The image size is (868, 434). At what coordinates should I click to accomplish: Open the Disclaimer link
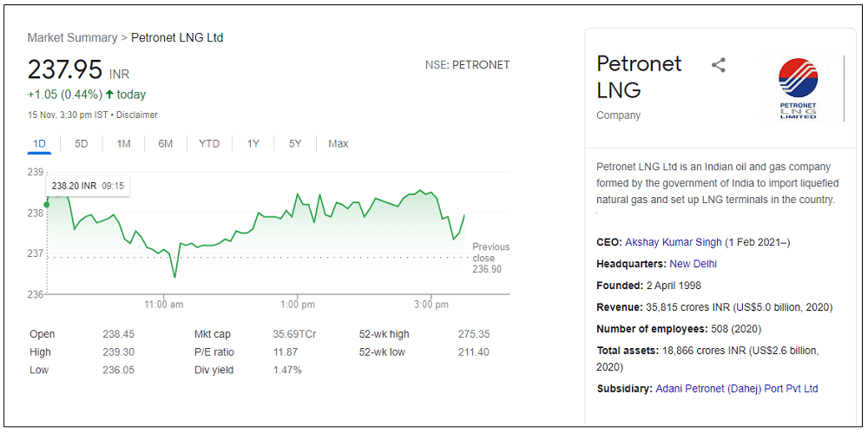137,115
